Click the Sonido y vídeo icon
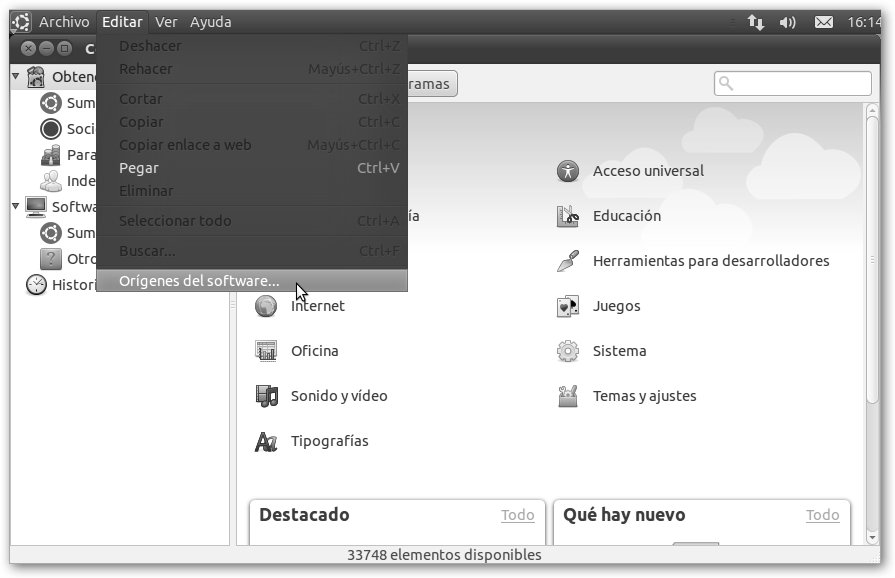The width and height of the screenshot is (895, 578). click(x=266, y=396)
